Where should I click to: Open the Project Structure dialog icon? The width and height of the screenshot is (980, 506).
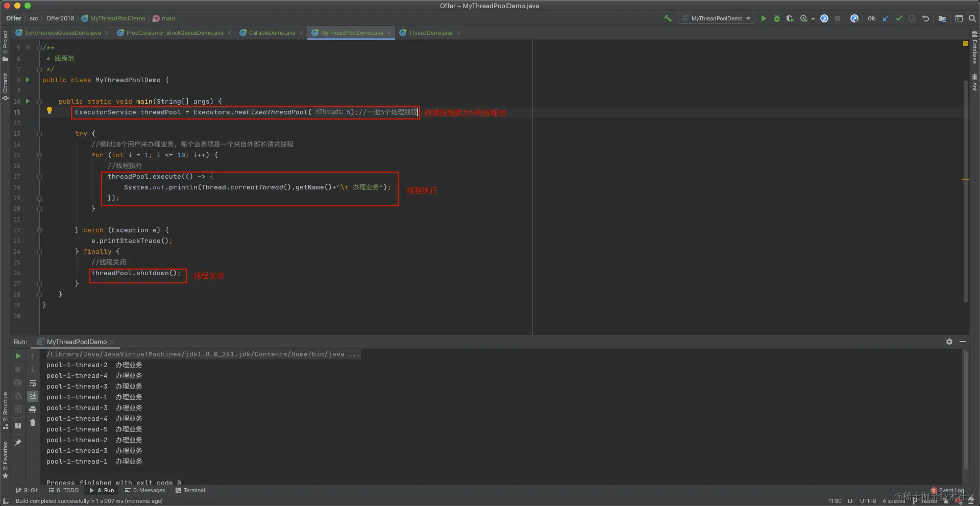942,18
